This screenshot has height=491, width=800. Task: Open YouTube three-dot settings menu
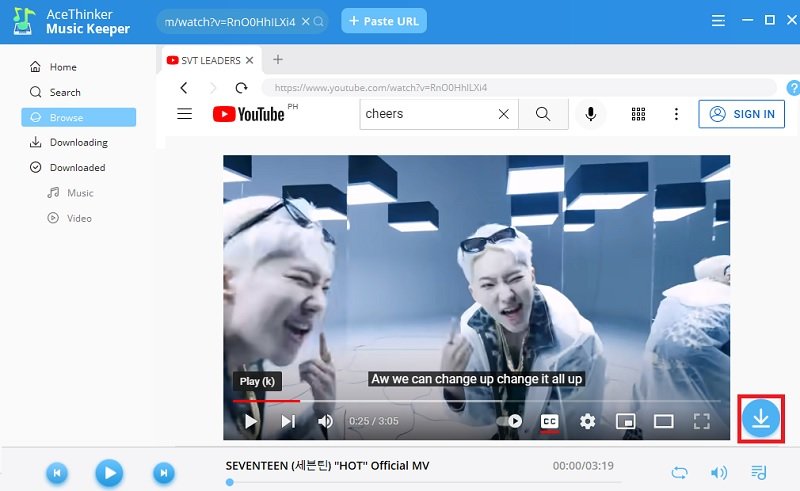click(x=676, y=114)
